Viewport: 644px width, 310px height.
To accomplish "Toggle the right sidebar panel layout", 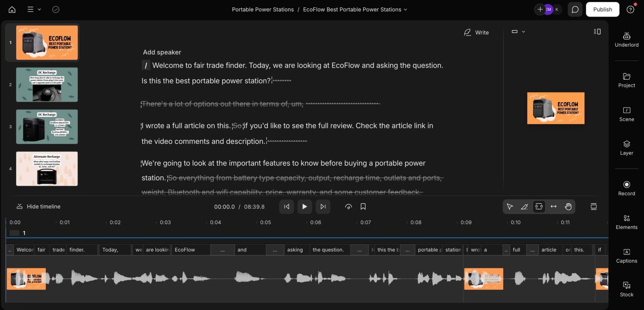I will click(597, 31).
